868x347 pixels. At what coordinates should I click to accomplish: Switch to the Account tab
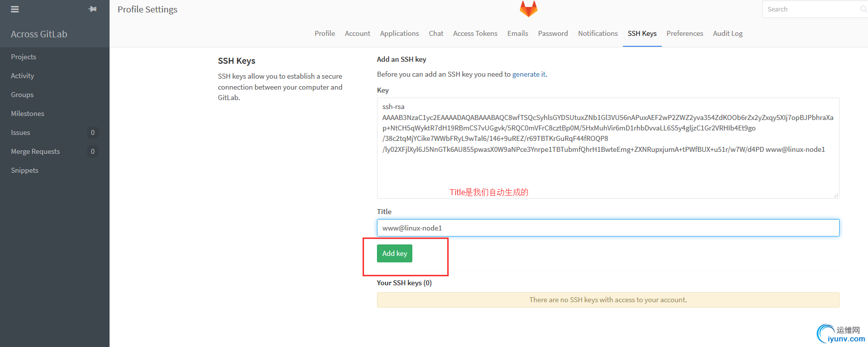click(358, 33)
